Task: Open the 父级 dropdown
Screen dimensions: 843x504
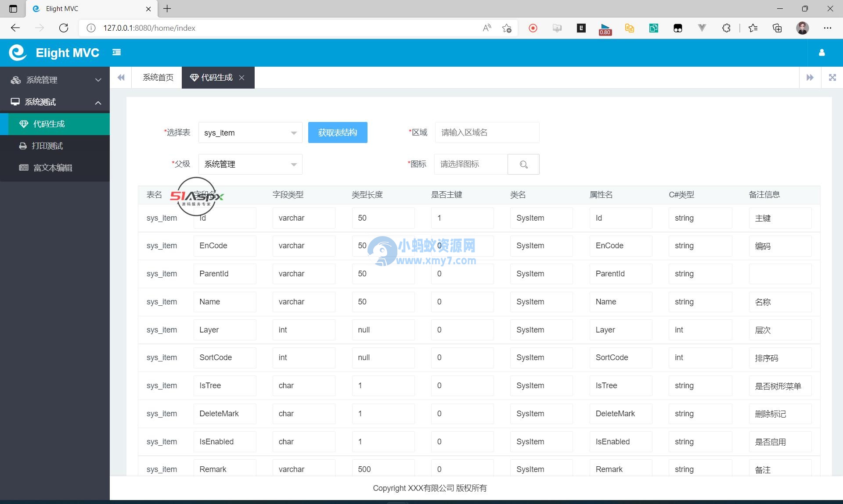Action: point(250,164)
